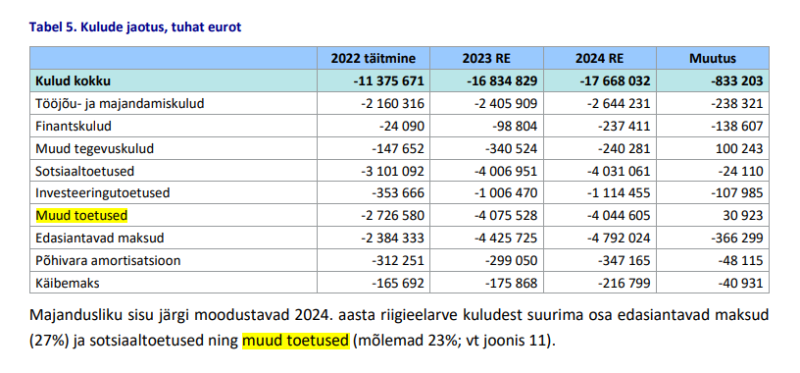The height and width of the screenshot is (373, 800).
Task: Click the 'Sotsiaaltoetused' row label
Action: click(85, 171)
